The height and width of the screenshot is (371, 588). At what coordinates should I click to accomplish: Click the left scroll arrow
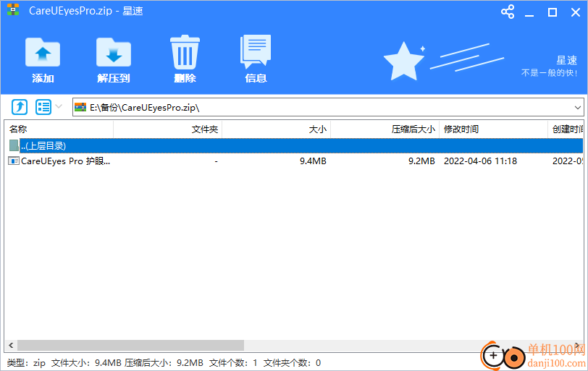click(11, 345)
